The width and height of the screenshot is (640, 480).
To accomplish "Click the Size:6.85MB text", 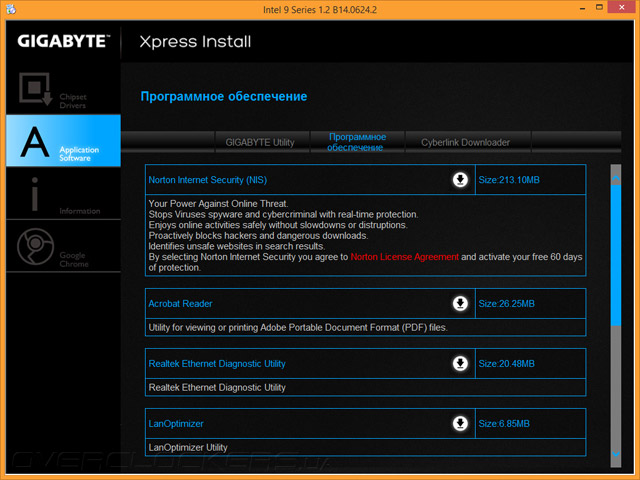I will pos(504,424).
